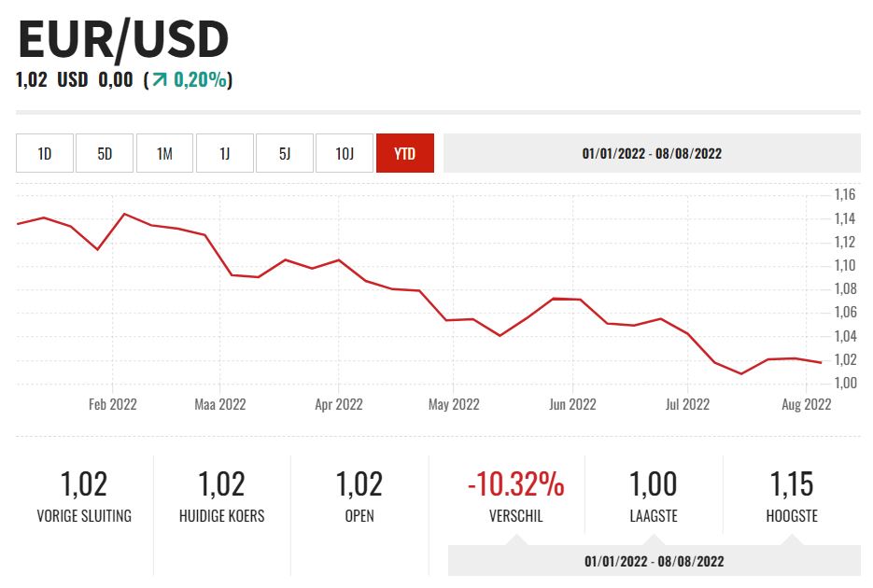The width and height of the screenshot is (873, 588).
Task: Click the Open price value
Action: coord(359,484)
